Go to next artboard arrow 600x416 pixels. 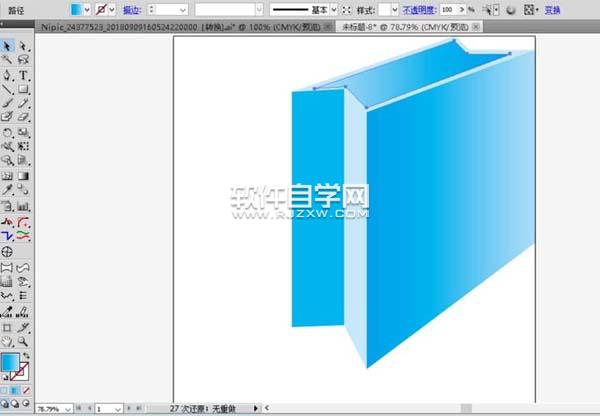(x=129, y=409)
